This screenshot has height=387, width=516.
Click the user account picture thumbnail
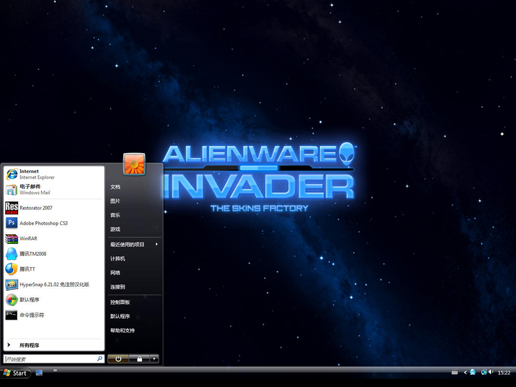pyautogui.click(x=134, y=164)
